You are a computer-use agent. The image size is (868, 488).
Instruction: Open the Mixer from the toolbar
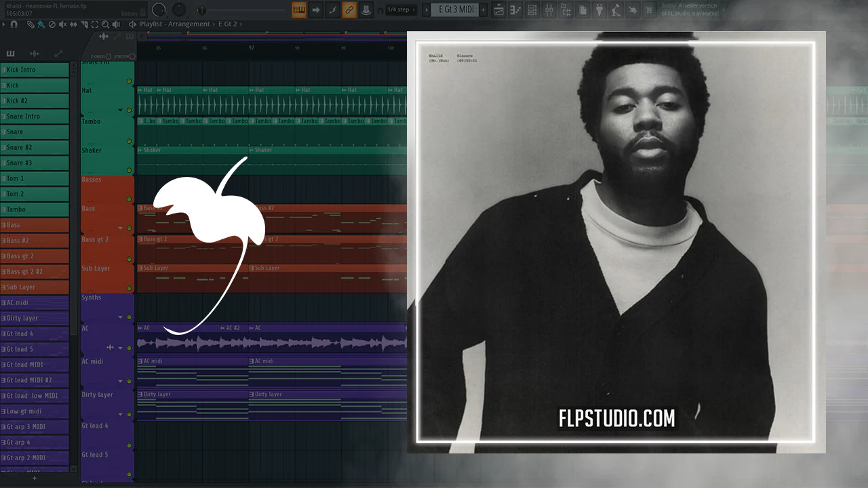coord(549,9)
